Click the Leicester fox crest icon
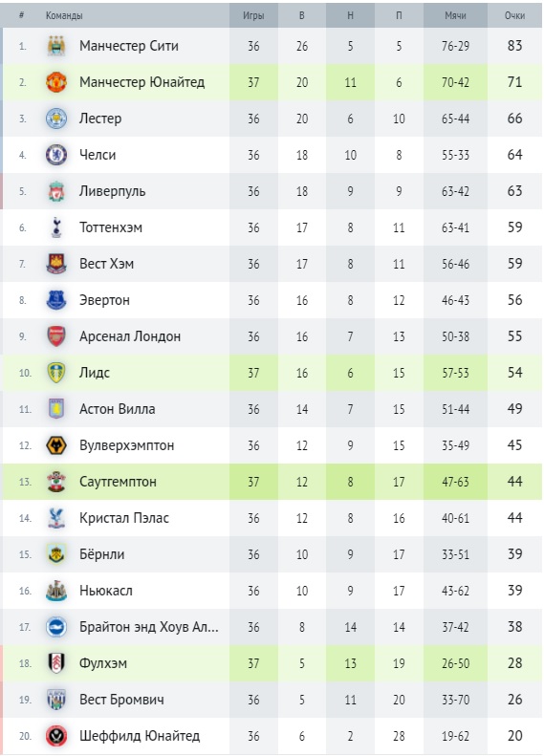Viewport: 544px width, 756px height. coord(56,119)
